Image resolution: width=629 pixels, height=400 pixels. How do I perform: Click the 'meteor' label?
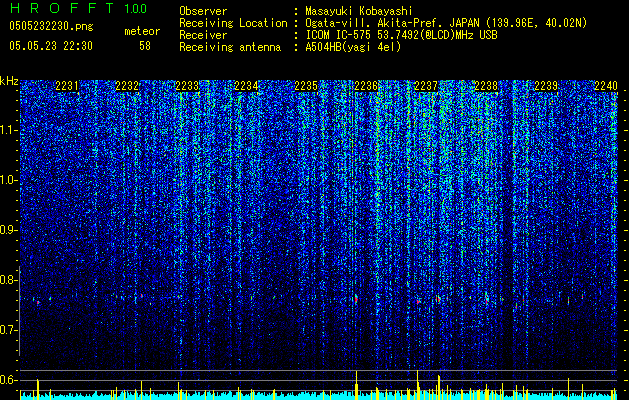click(142, 31)
